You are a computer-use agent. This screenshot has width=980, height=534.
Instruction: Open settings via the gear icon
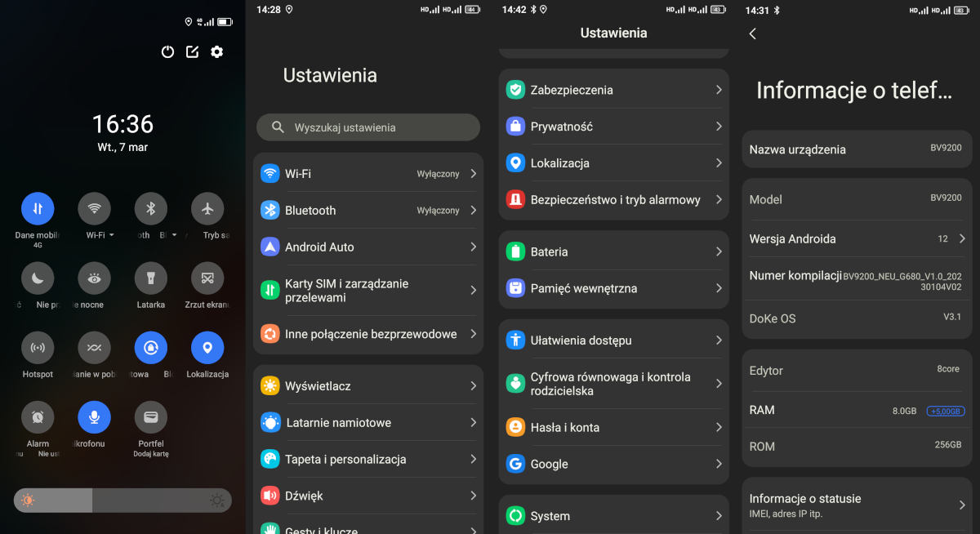(x=216, y=51)
